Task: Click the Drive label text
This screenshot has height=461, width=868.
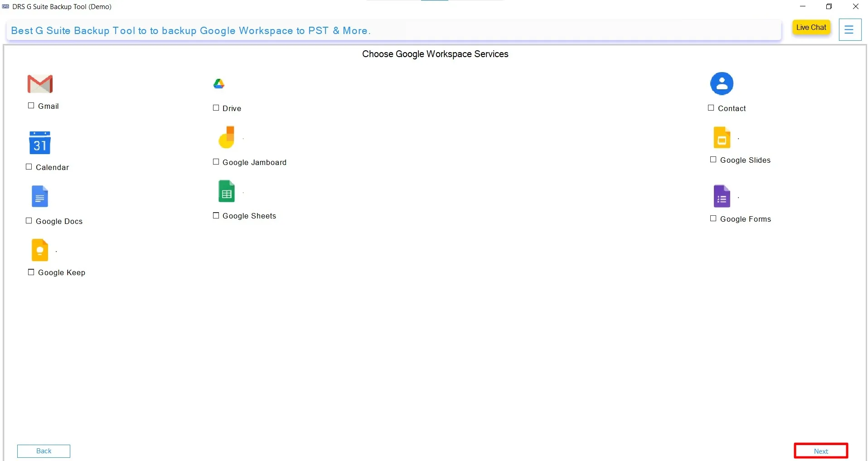Action: 232,108
